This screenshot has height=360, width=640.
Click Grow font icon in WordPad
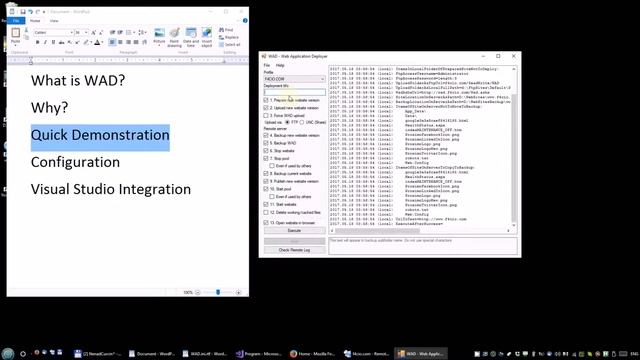93,32
